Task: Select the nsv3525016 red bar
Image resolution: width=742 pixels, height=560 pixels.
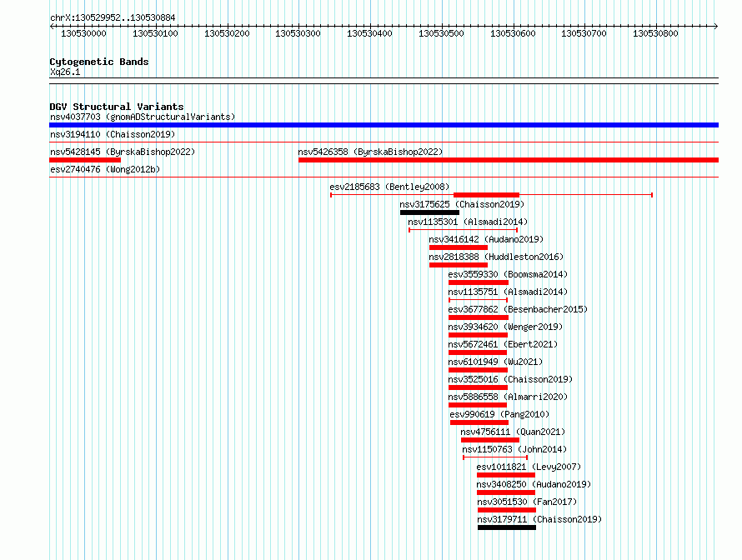Action: pyautogui.click(x=478, y=387)
